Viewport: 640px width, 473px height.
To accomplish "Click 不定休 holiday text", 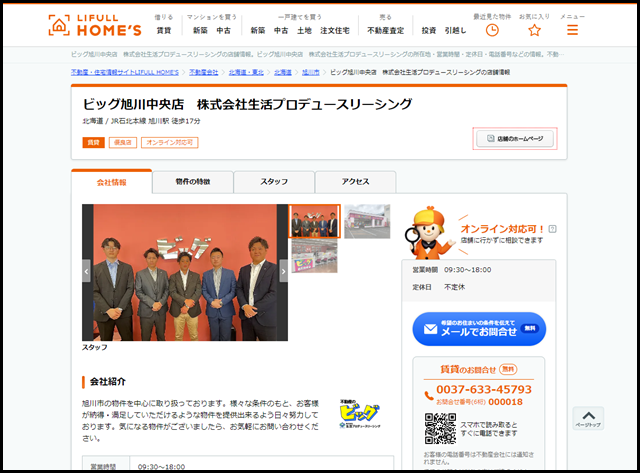I will 454,287.
